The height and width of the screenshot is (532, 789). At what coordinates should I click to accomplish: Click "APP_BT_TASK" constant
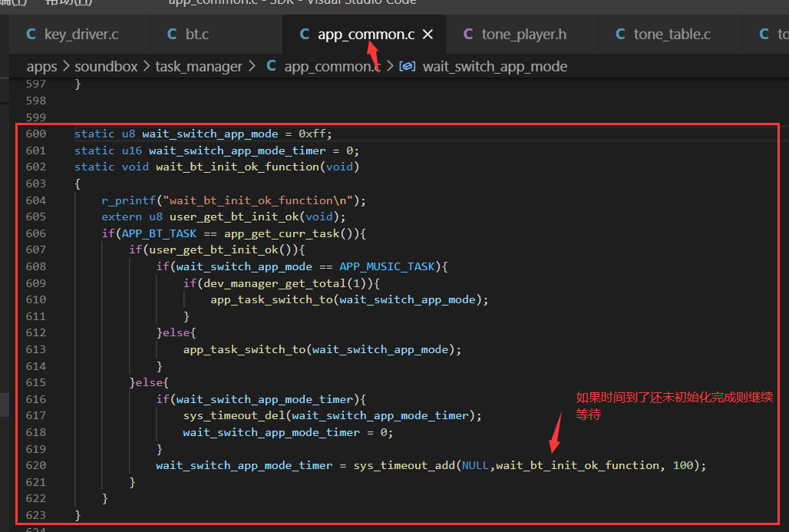[160, 233]
